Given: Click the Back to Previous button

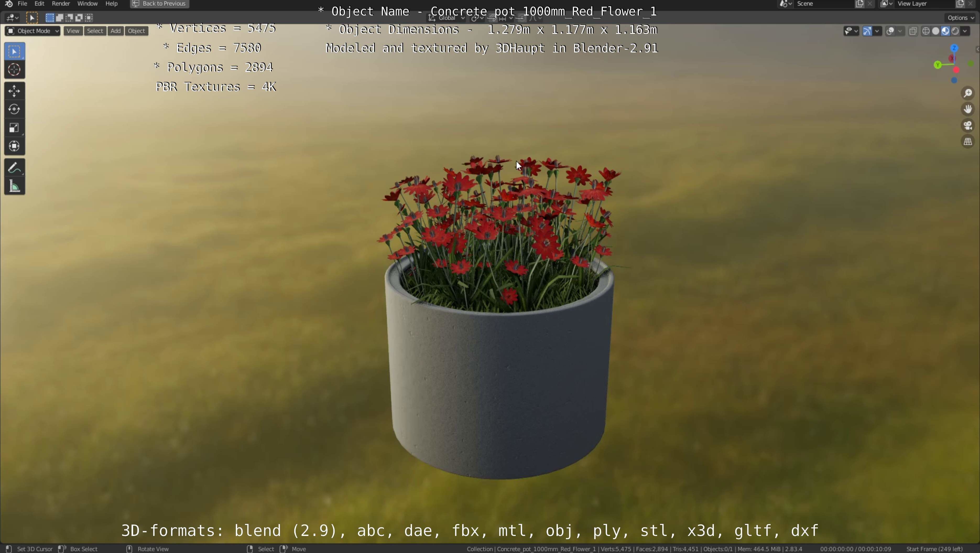Looking at the screenshot, I should 159,4.
